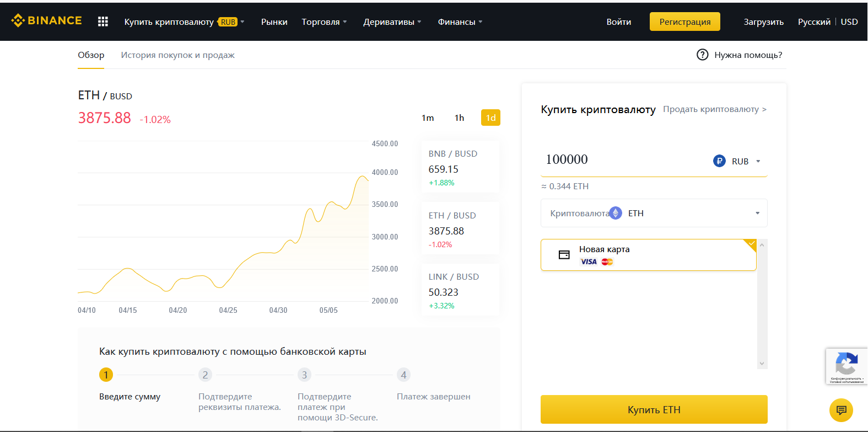Switch to История покупок и продаж tab

point(177,55)
